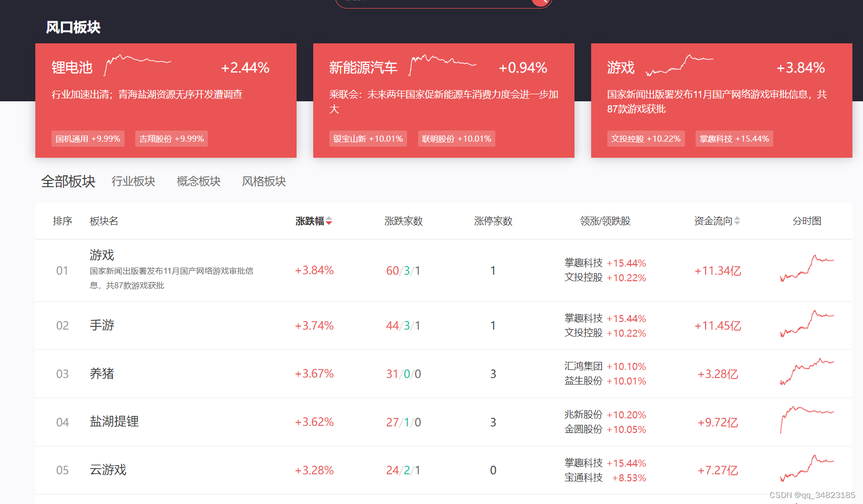The width and height of the screenshot is (863, 504).
Task: Open 云游戏 sector in row 05
Action: point(108,470)
